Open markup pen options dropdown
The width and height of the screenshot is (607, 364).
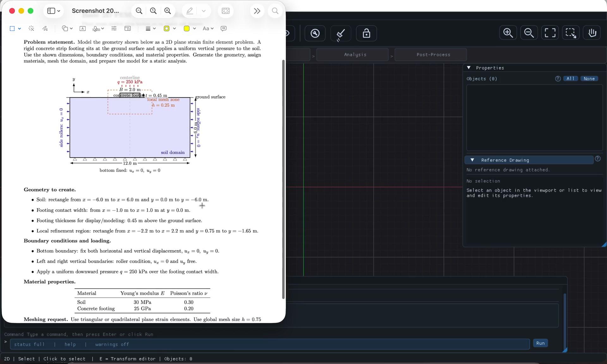point(204,11)
